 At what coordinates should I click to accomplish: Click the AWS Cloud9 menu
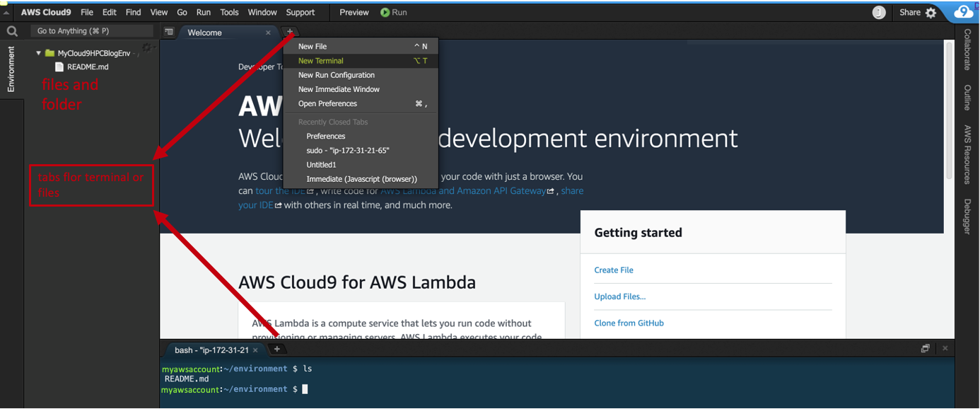tap(46, 13)
